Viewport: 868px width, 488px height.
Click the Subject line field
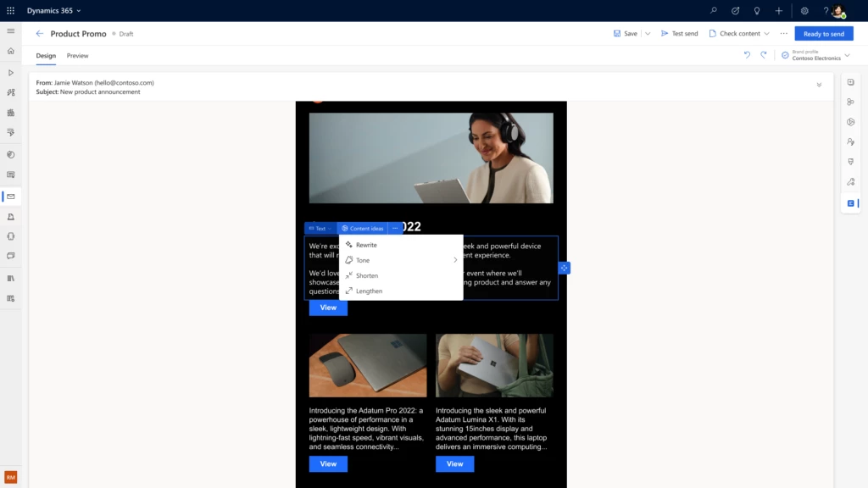96,91
